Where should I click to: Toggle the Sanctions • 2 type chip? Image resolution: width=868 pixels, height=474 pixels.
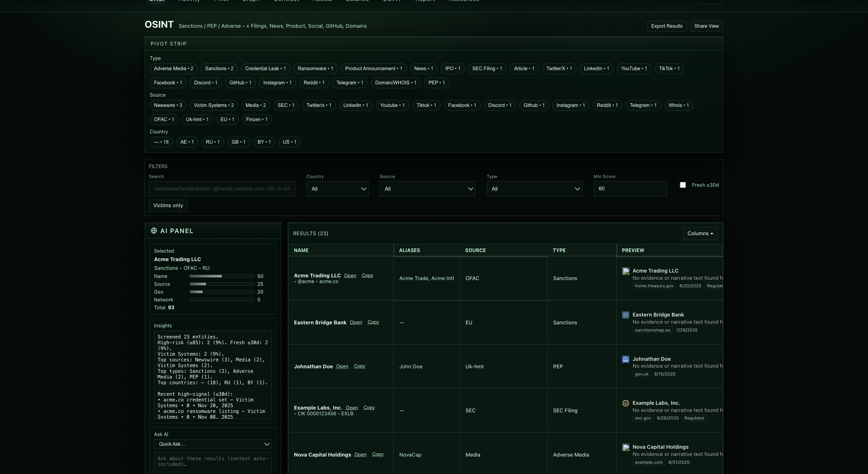(x=219, y=68)
